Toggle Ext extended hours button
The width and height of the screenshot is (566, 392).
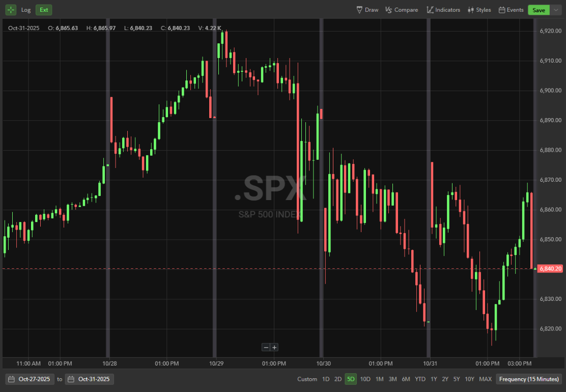44,10
